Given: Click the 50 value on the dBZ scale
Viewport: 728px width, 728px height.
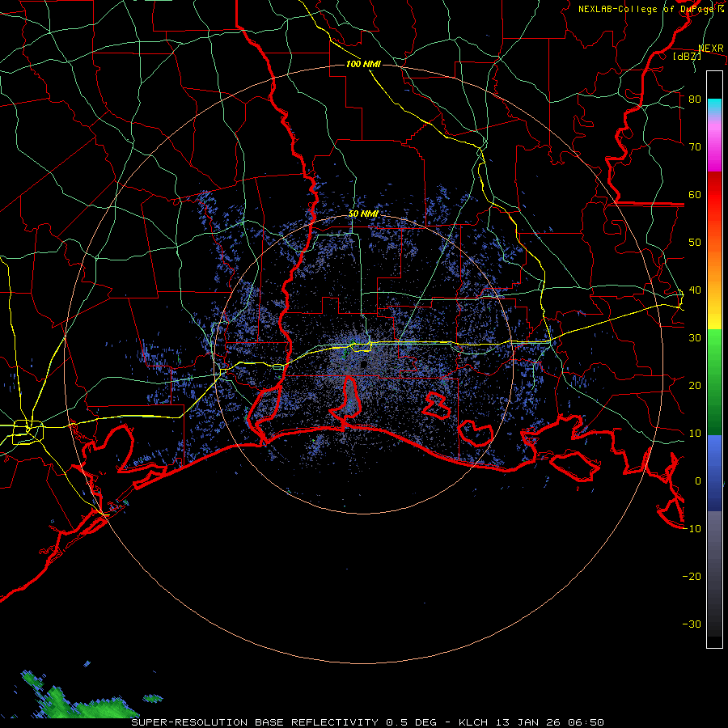Looking at the screenshot, I should click(695, 243).
